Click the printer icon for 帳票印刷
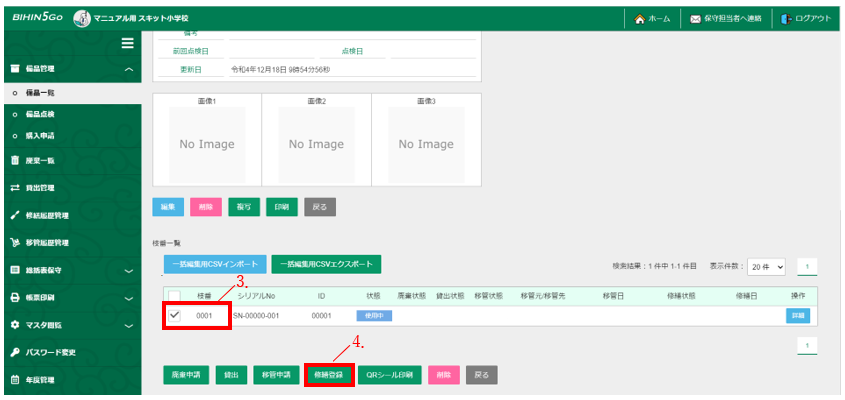 coord(15,297)
